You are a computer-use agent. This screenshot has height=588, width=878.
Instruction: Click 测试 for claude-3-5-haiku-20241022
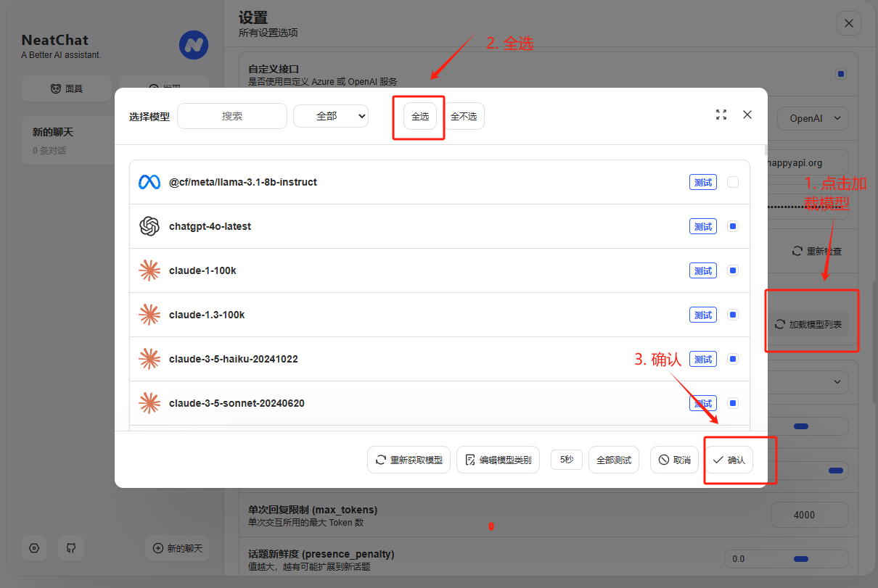point(702,359)
